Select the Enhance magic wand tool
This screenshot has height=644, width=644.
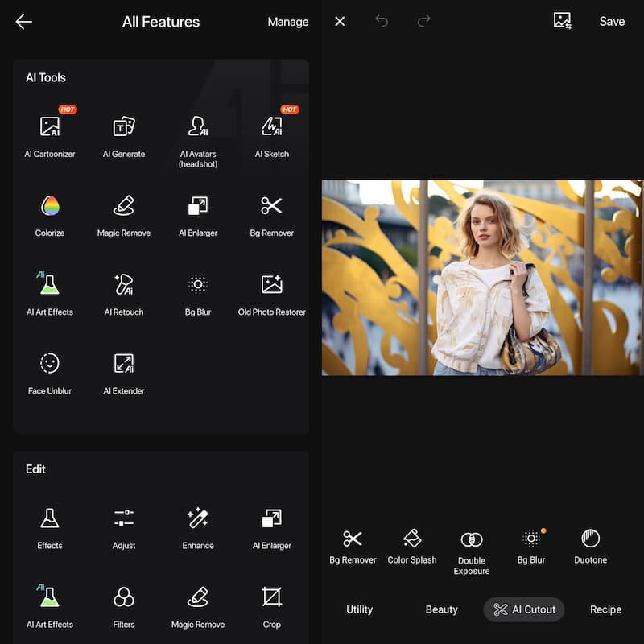tap(198, 529)
